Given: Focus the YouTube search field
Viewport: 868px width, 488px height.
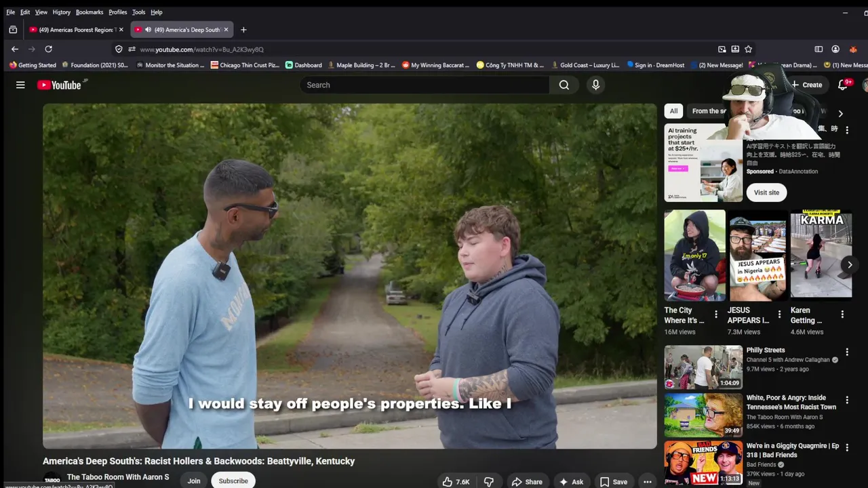Looking at the screenshot, I should tap(425, 85).
